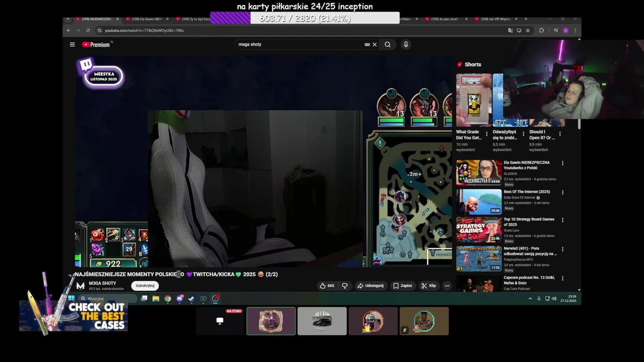Image resolution: width=644 pixels, height=362 pixels.
Task: Open the browser extensions puzzle icon
Action: 541,30
